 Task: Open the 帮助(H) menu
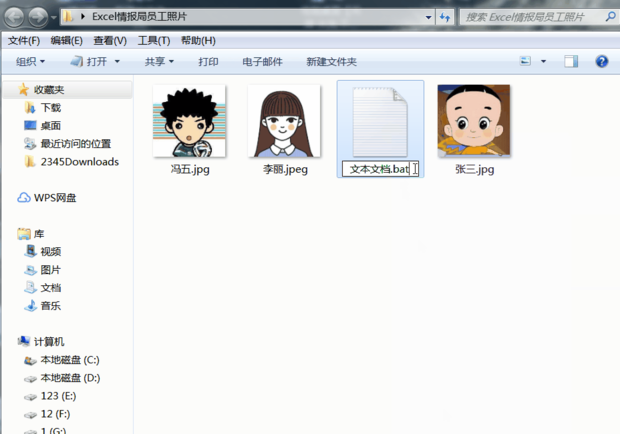click(198, 41)
